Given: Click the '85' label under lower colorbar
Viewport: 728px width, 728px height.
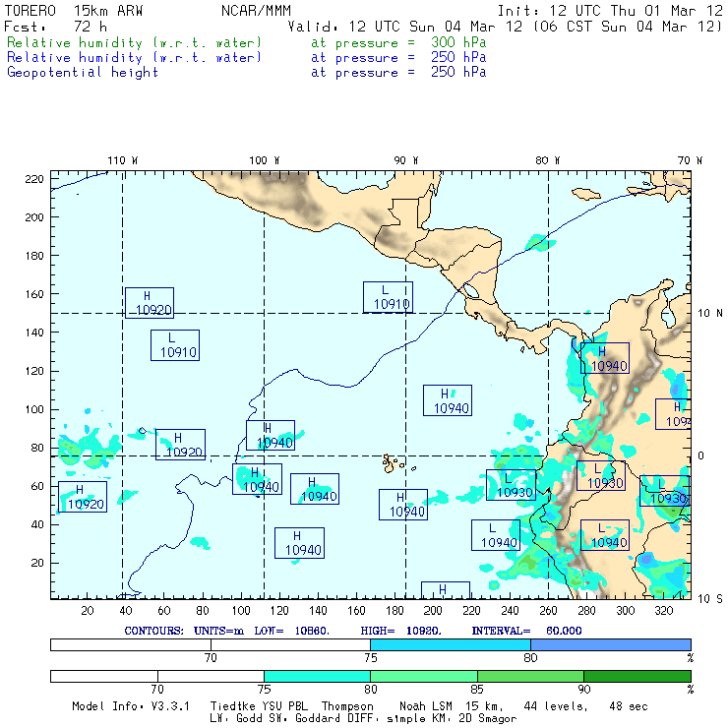Looking at the screenshot, I should [477, 690].
